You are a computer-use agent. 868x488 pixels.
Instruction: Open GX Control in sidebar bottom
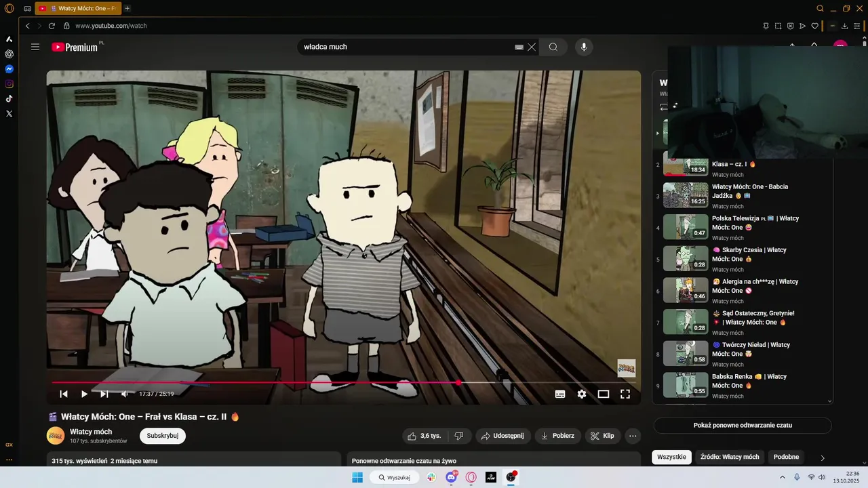pyautogui.click(x=9, y=445)
